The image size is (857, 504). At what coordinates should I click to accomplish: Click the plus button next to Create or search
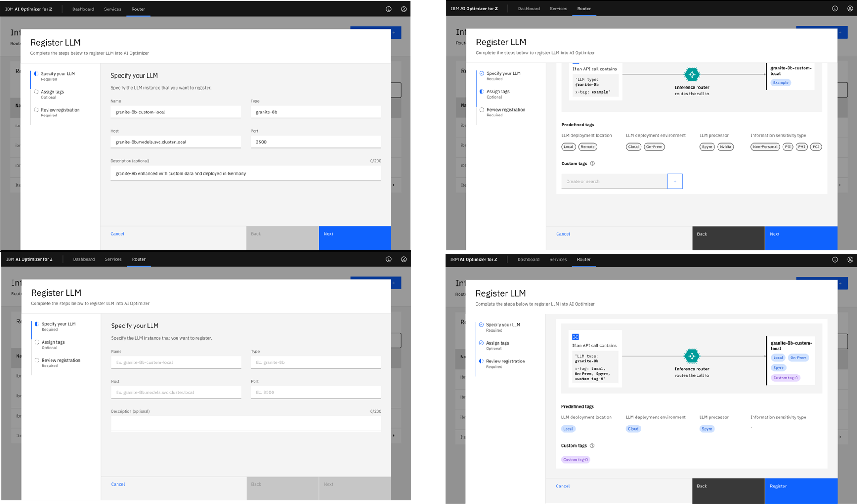675,181
